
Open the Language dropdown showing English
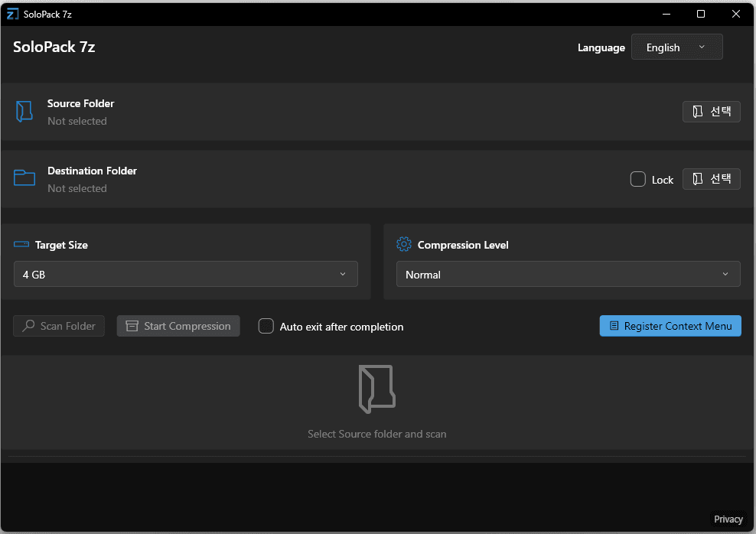click(x=676, y=47)
